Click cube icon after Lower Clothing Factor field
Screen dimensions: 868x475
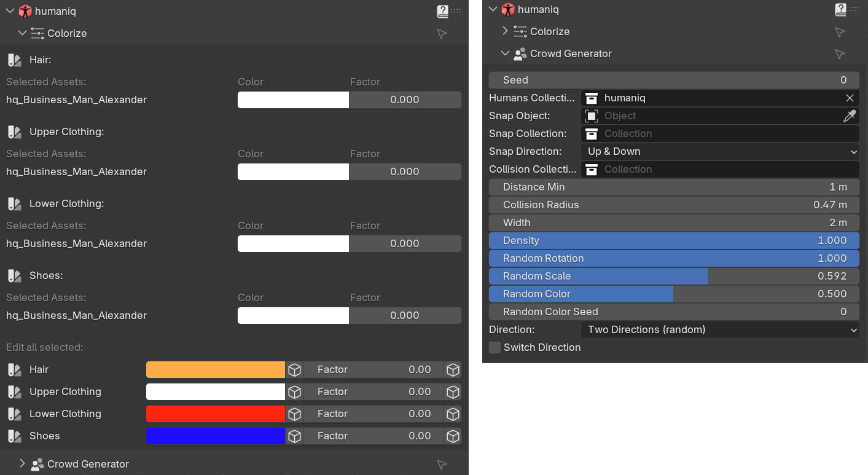453,414
